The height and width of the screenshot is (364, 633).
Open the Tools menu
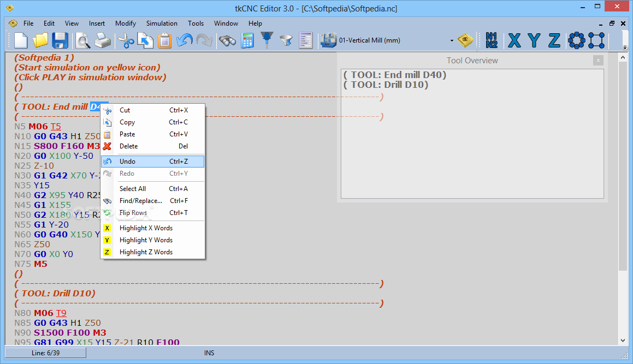tap(196, 23)
